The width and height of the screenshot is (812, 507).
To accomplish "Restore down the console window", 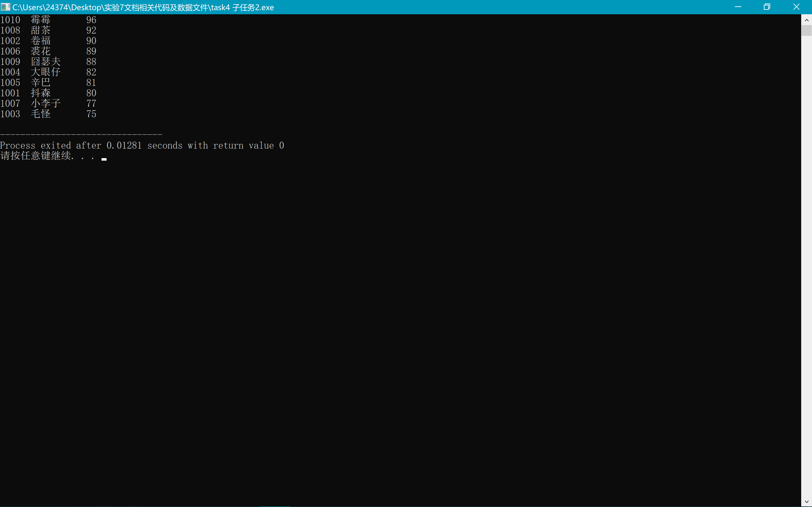I will tap(767, 7).
